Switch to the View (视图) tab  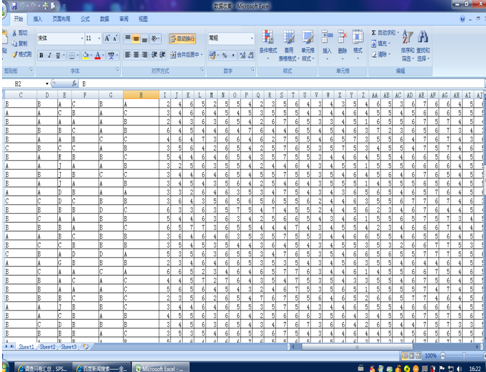143,19
